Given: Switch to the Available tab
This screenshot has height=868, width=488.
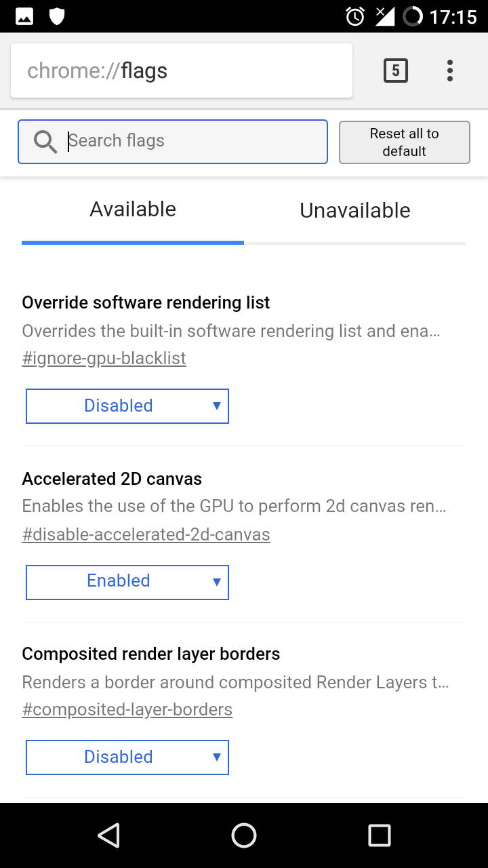Looking at the screenshot, I should pos(133,210).
